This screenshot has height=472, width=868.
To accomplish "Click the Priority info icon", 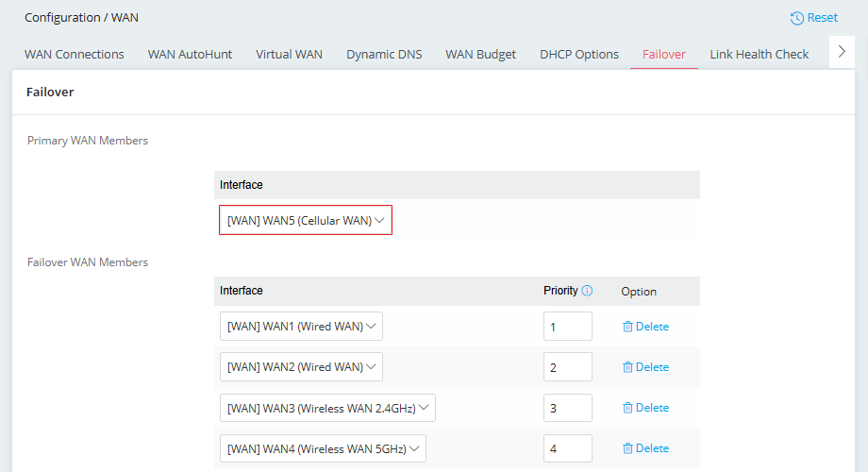I will 588,291.
